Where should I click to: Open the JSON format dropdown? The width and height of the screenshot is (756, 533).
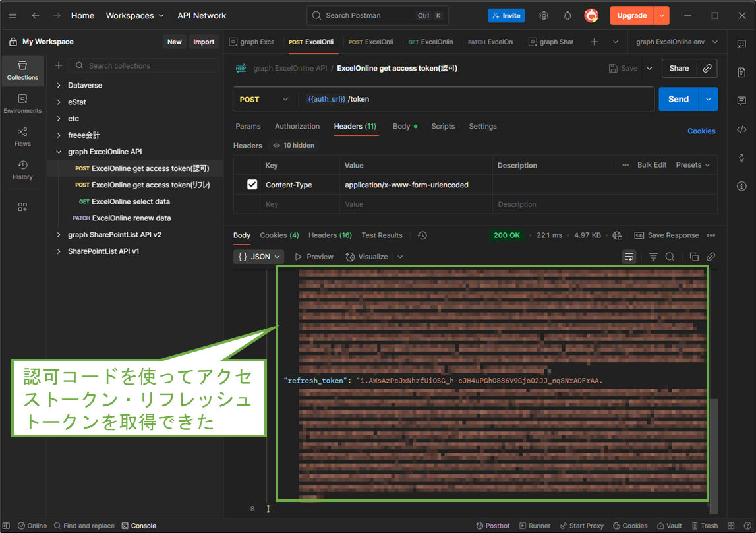point(259,257)
